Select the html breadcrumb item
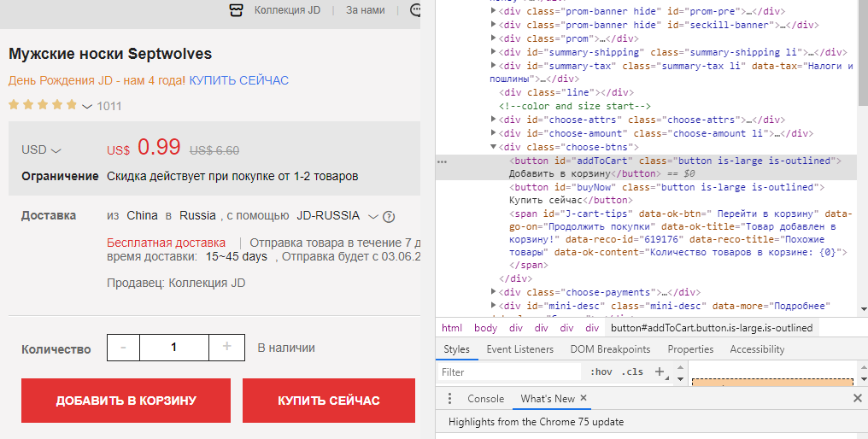The image size is (868, 439). (x=452, y=328)
